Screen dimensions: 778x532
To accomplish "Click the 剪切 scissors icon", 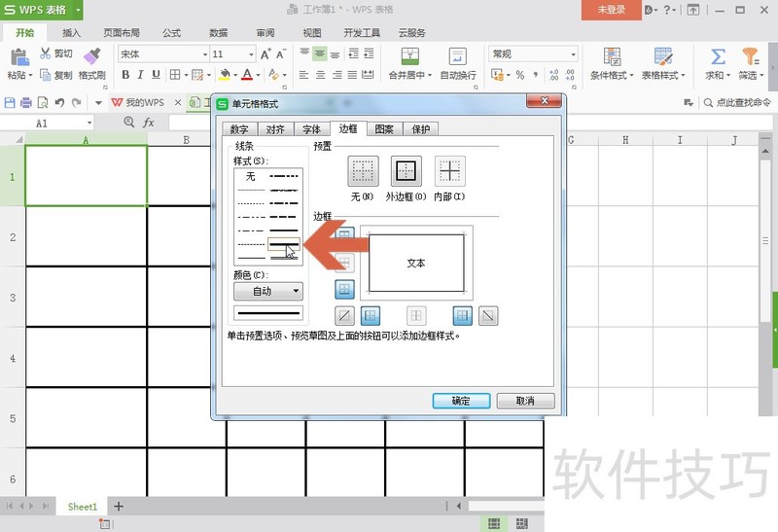I will pyautogui.click(x=45, y=53).
